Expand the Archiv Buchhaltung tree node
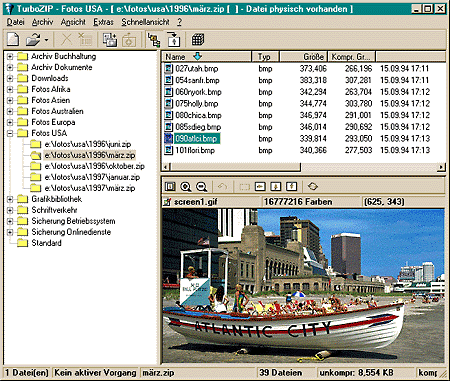The width and height of the screenshot is (450, 381). 10,57
